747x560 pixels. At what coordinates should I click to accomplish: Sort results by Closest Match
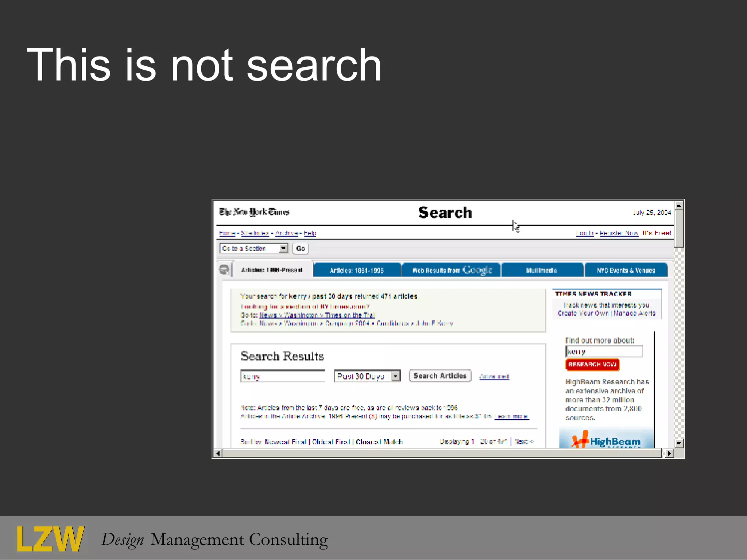click(x=379, y=442)
